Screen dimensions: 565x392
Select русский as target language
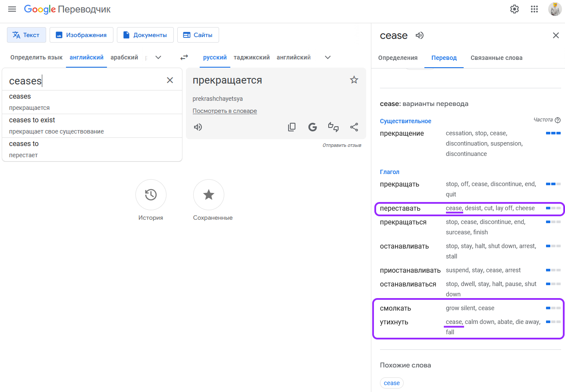(x=215, y=57)
